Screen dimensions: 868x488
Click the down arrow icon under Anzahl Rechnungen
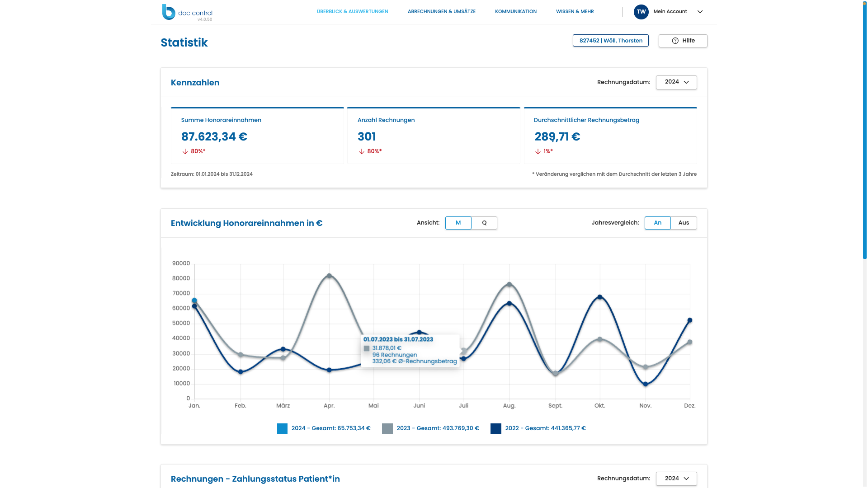point(361,151)
